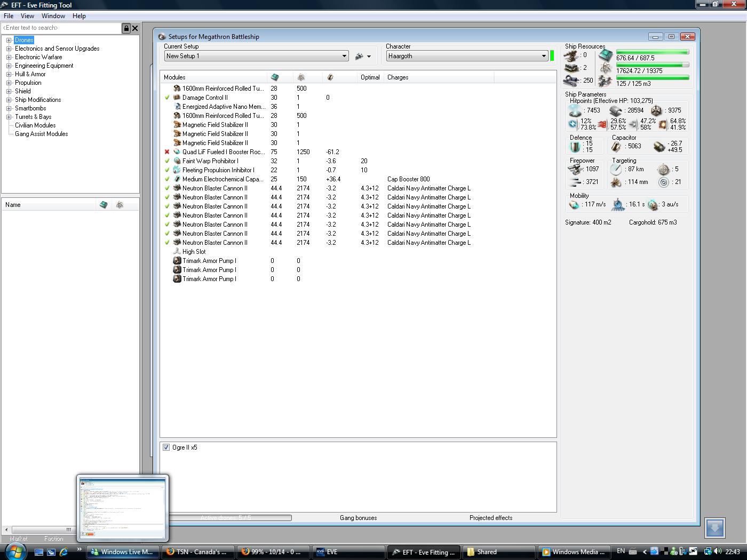Click the launcher hardpoints icon in Ship Resources
The image size is (747, 560).
(x=571, y=68)
